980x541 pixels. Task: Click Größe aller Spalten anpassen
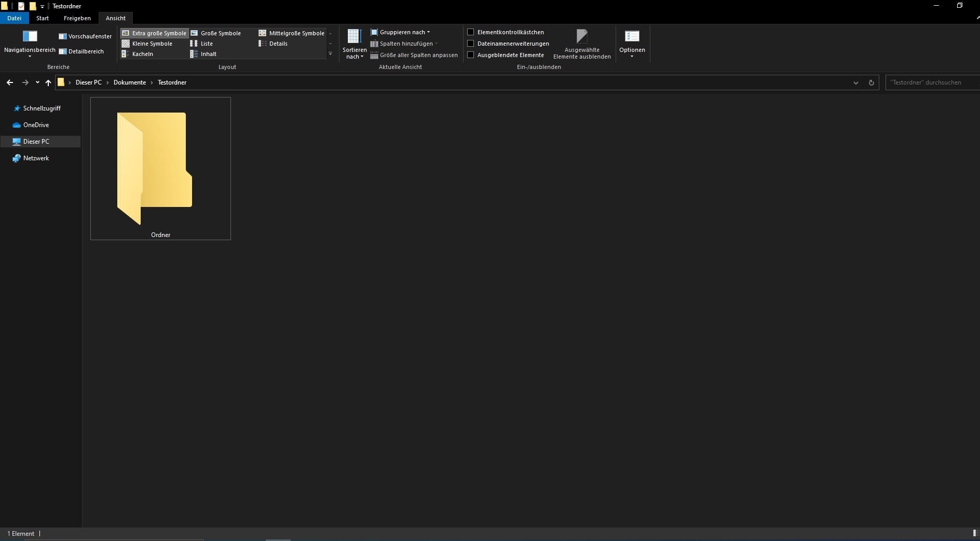[414, 55]
